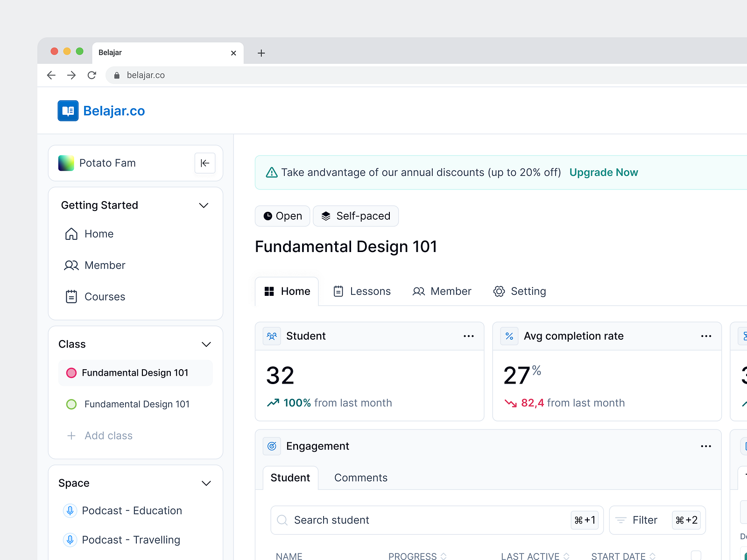Click the Avg completion rate percent icon
The image size is (747, 560).
point(509,336)
